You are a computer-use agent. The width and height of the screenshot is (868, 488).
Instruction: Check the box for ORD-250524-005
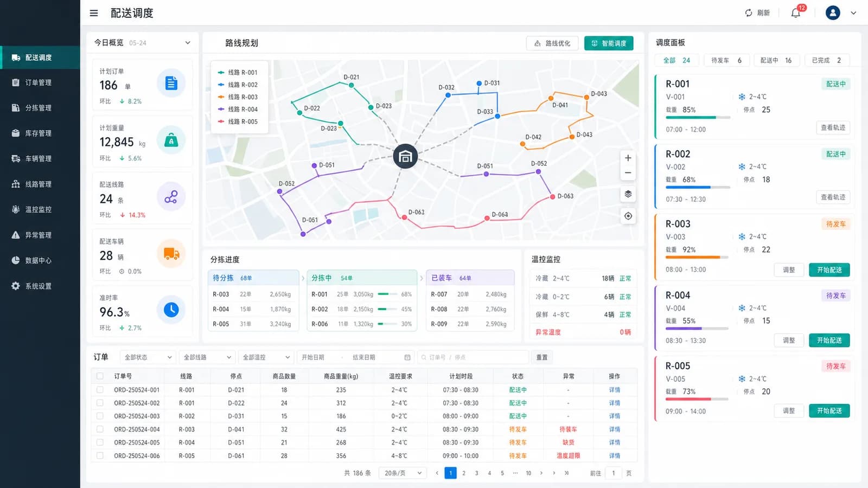tap(100, 442)
